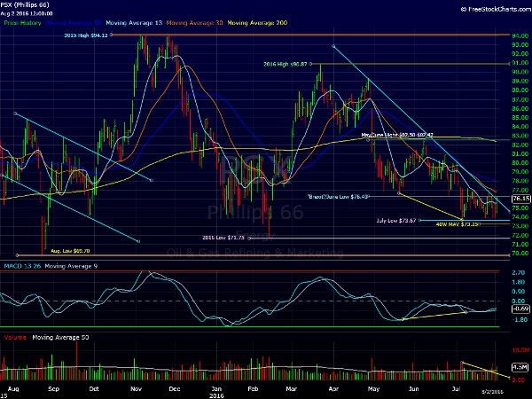Click the 91.00 price axis label
Image resolution: width=532 pixels, height=399 pixels.
click(x=520, y=63)
